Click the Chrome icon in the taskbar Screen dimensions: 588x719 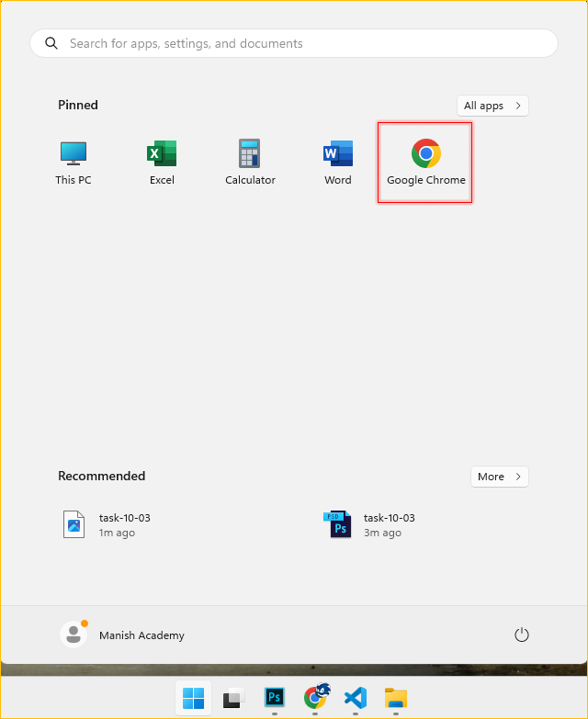(315, 698)
